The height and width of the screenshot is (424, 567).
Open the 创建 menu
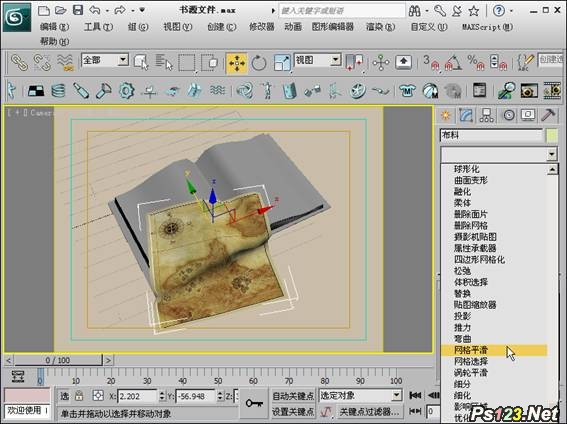pos(222,27)
